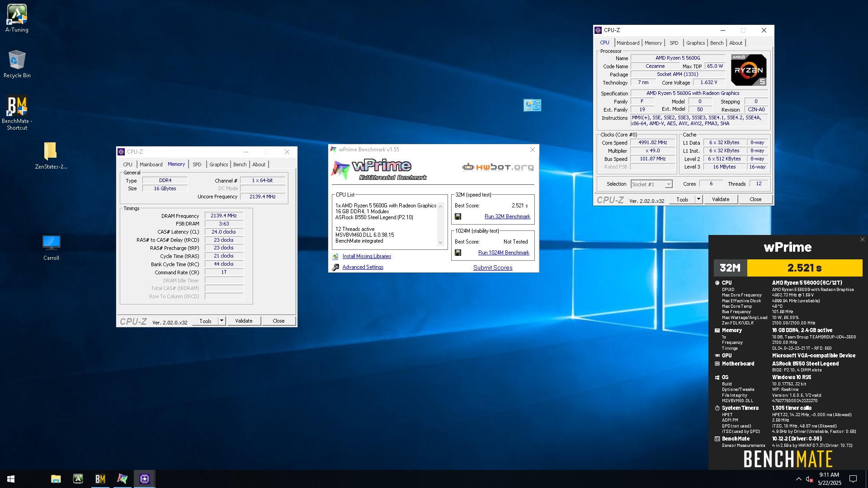Click the Multiplier x 49.0 value
868x488 pixels.
click(x=652, y=151)
